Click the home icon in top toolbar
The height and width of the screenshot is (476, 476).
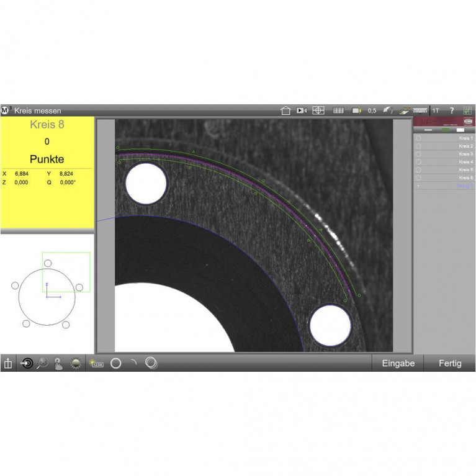click(285, 110)
